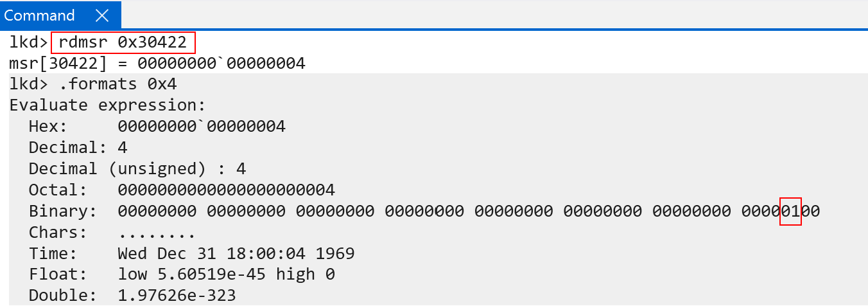Click the first lkd> prompt

[x=28, y=43]
